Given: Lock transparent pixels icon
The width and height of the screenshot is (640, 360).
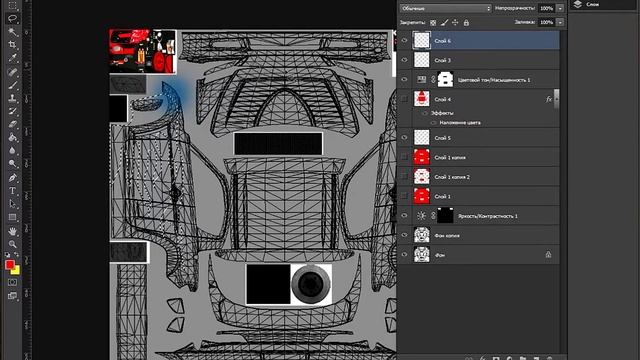Looking at the screenshot, I should (x=433, y=23).
